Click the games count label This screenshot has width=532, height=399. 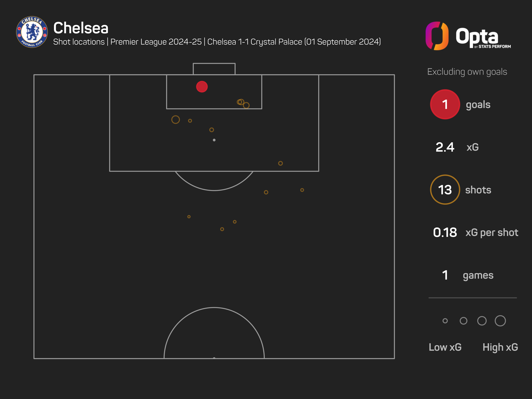point(478,275)
